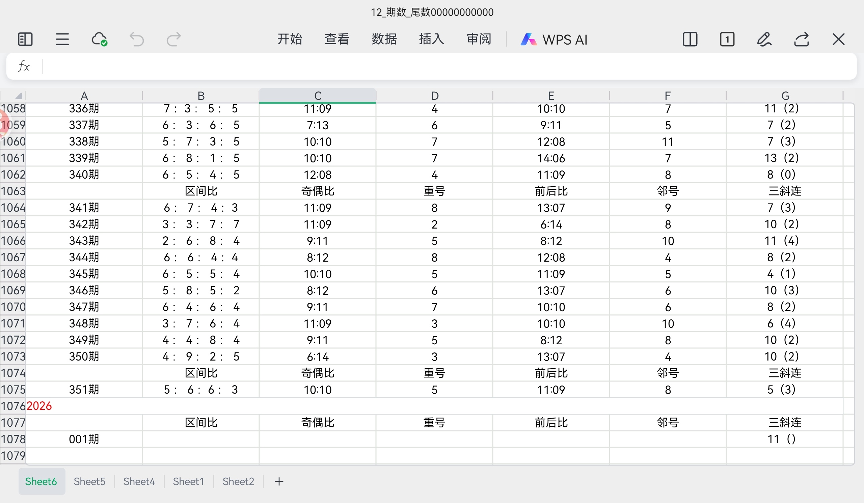This screenshot has height=504, width=864.
Task: Click the redo arrow
Action: pos(173,39)
